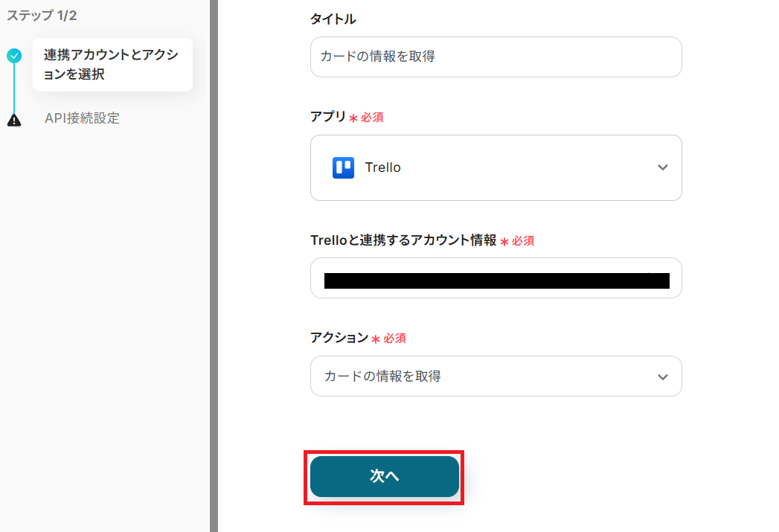The width and height of the screenshot is (779, 532).
Task: Open the 連携アカウントとアクションを選択 step
Action: [112, 65]
